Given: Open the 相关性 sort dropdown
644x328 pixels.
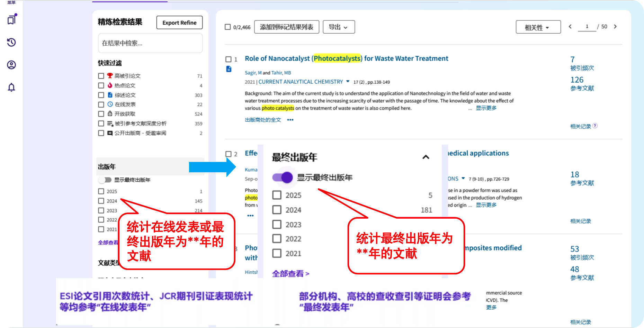Looking at the screenshot, I should [538, 27].
